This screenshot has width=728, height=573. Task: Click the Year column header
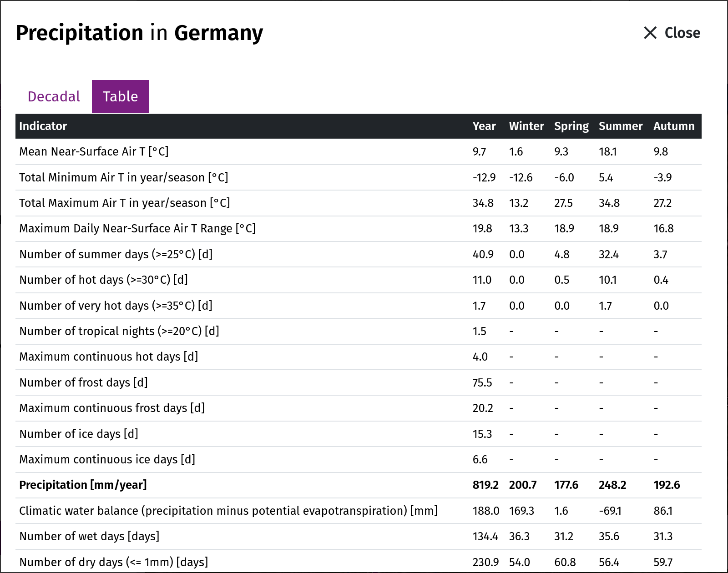click(x=484, y=126)
